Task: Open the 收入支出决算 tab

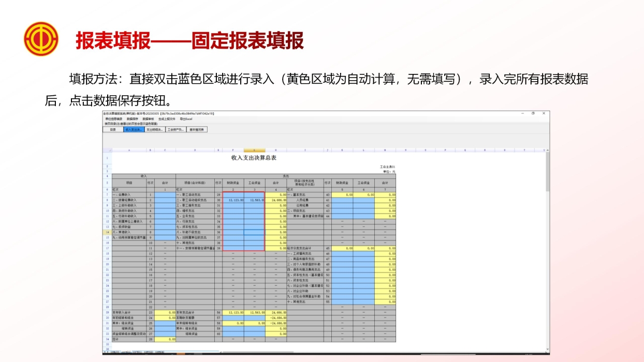Action: pos(134,130)
